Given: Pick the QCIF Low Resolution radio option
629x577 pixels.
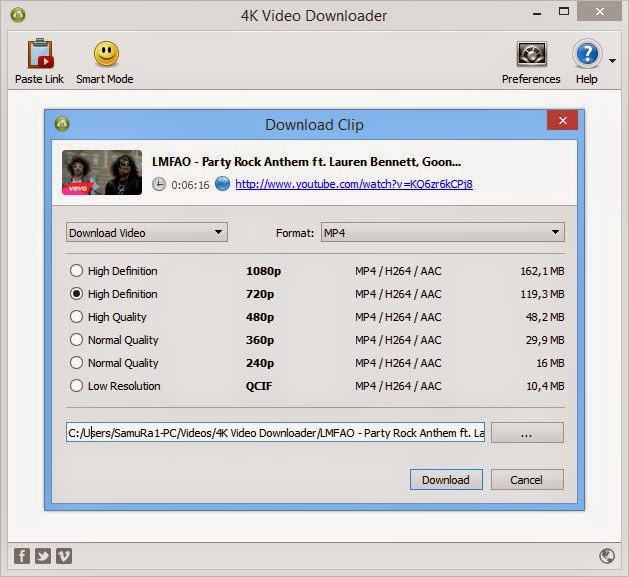Looking at the screenshot, I should pyautogui.click(x=76, y=386).
